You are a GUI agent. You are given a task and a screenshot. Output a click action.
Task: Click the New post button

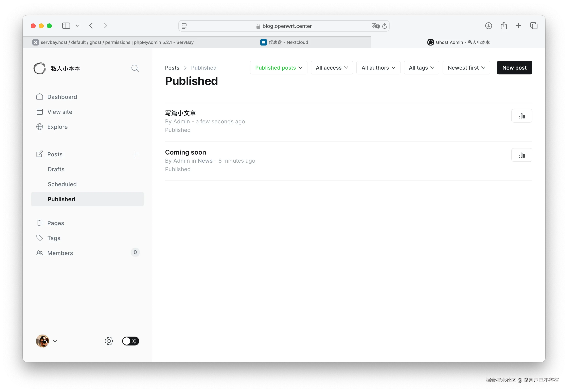coord(514,68)
